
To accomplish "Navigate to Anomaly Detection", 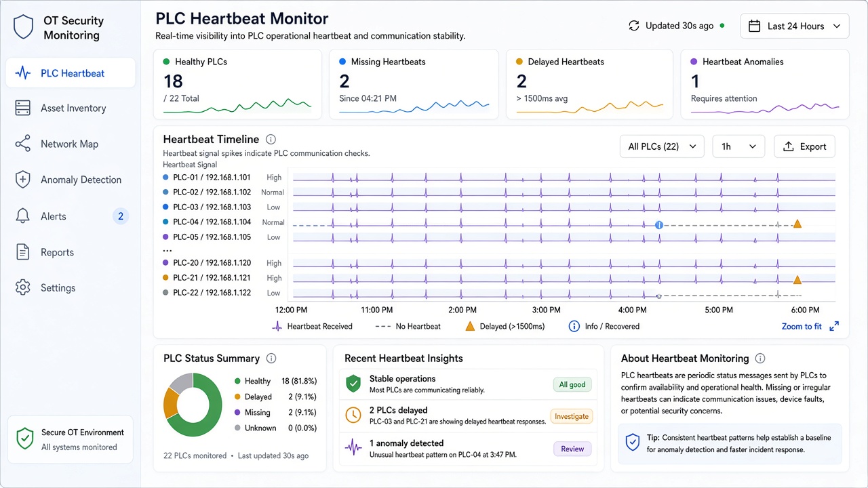I will pyautogui.click(x=71, y=180).
